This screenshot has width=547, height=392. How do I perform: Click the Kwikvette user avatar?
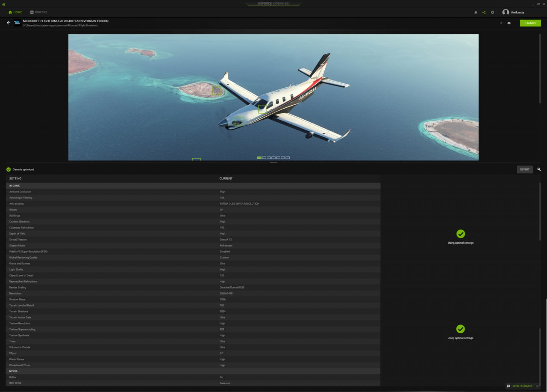[506, 12]
